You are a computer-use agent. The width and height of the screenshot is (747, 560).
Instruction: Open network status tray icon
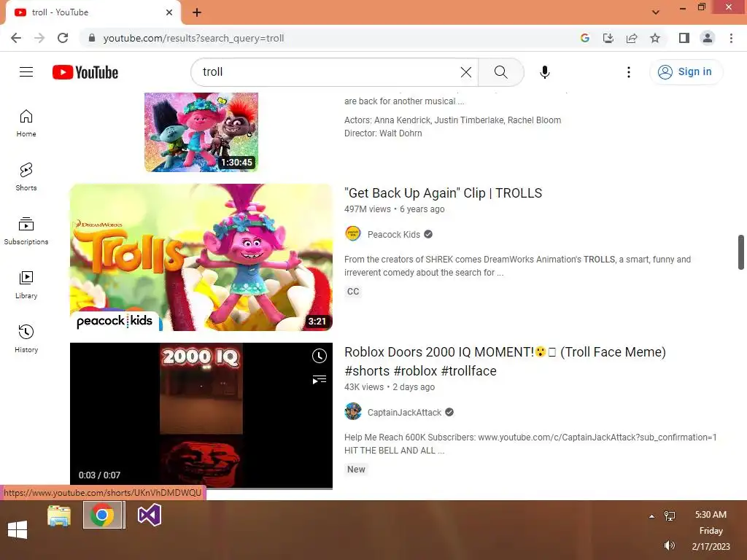pyautogui.click(x=670, y=516)
